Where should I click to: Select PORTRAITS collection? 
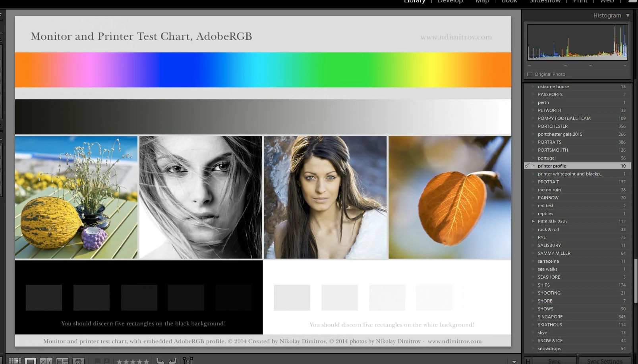[577, 142]
